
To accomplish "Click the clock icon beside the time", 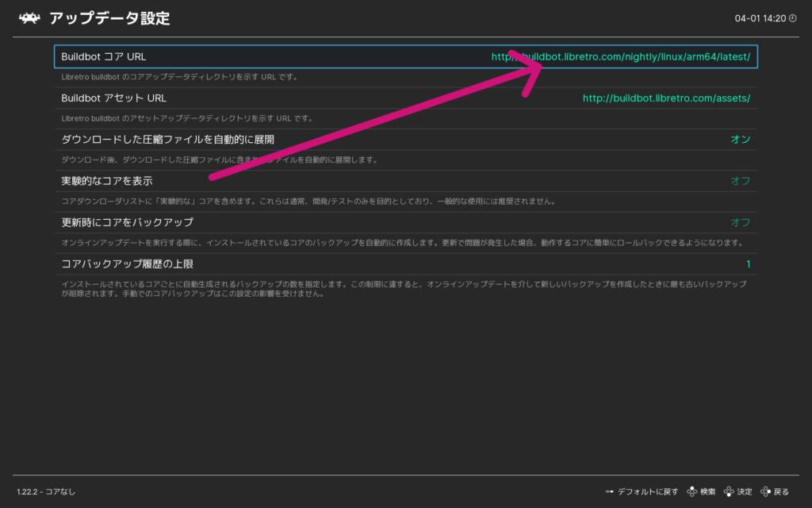I will click(792, 18).
